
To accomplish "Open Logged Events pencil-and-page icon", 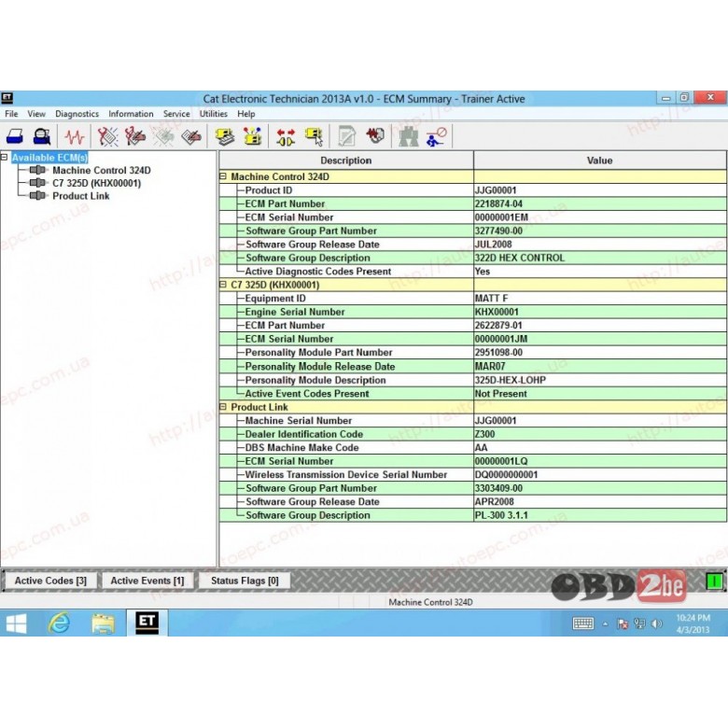I will 191,136.
